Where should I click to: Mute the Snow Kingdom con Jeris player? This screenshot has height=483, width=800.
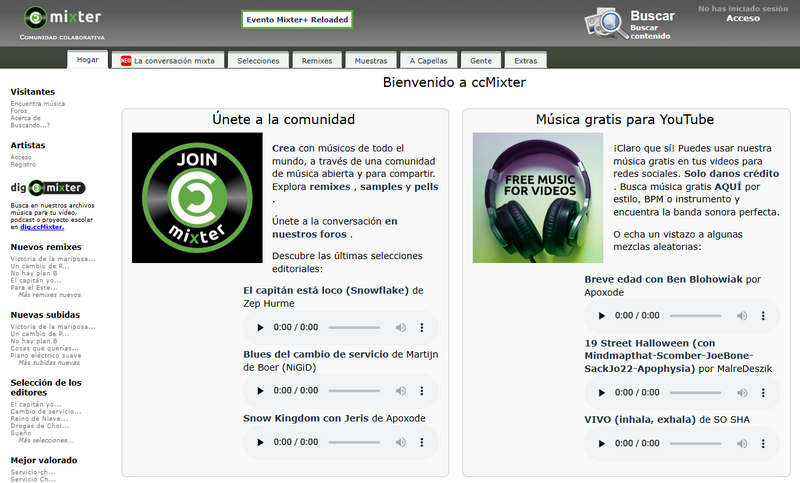coord(401,442)
